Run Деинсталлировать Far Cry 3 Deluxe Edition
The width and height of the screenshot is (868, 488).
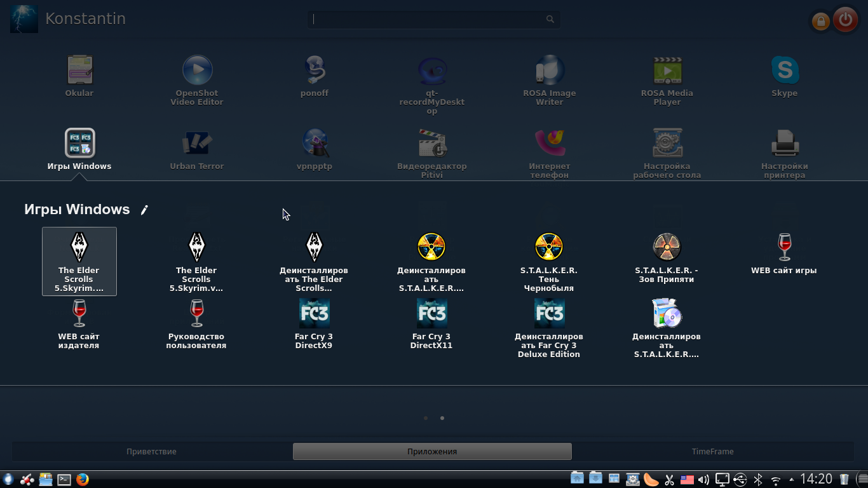[550, 328]
